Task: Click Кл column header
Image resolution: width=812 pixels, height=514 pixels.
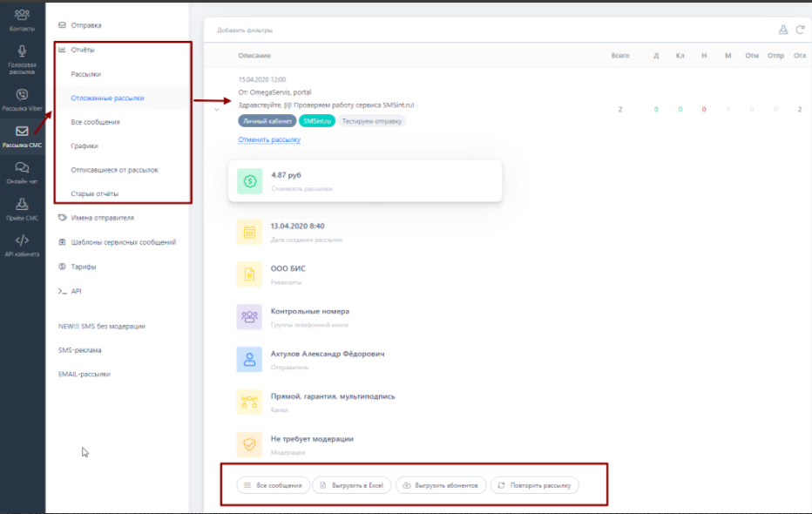Action: tap(680, 56)
